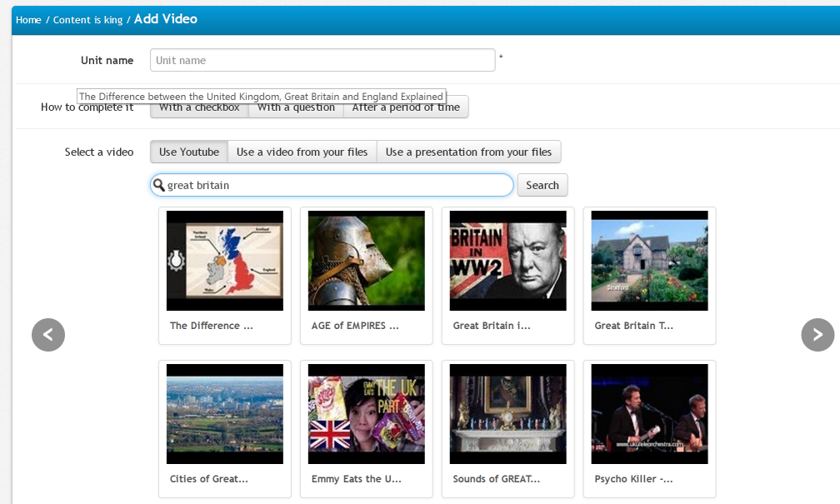Select the 'Psycho Killer -...' video thumbnail
The width and height of the screenshot is (840, 504).
coord(649,413)
